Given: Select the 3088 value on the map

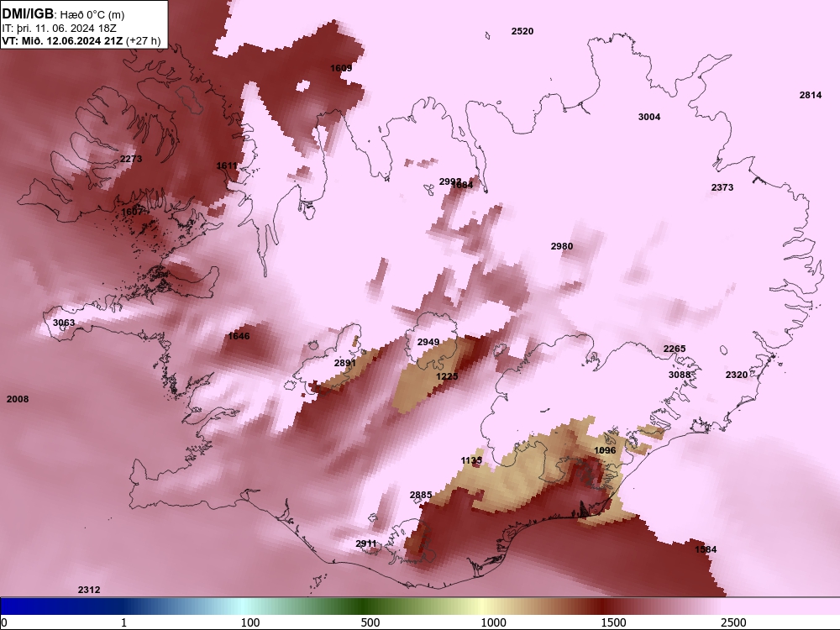Looking at the screenshot, I should click(680, 375).
